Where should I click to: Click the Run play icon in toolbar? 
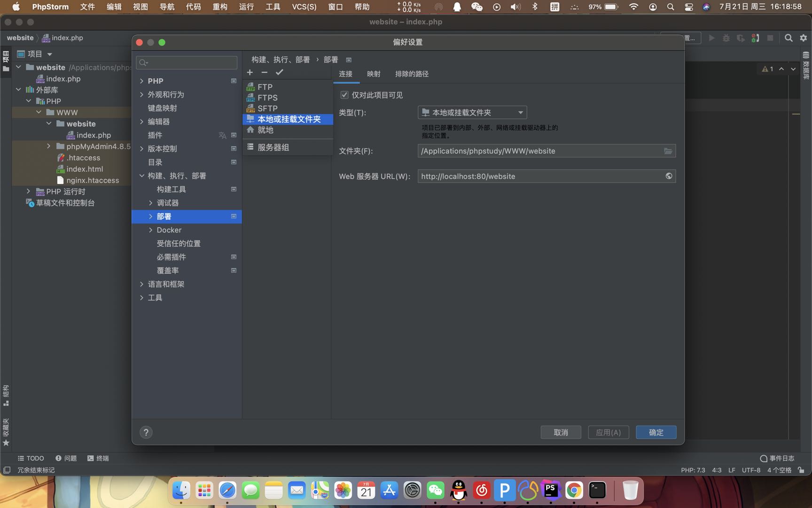pos(711,38)
